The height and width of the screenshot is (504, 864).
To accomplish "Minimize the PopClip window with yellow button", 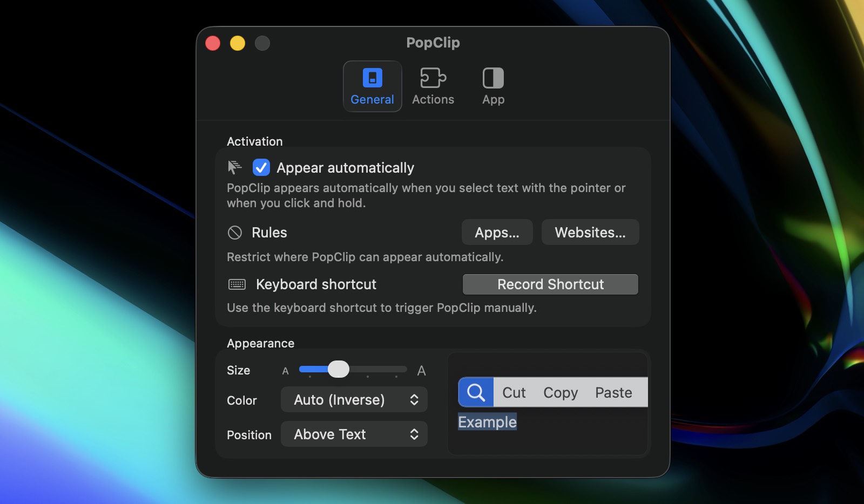I will (238, 43).
